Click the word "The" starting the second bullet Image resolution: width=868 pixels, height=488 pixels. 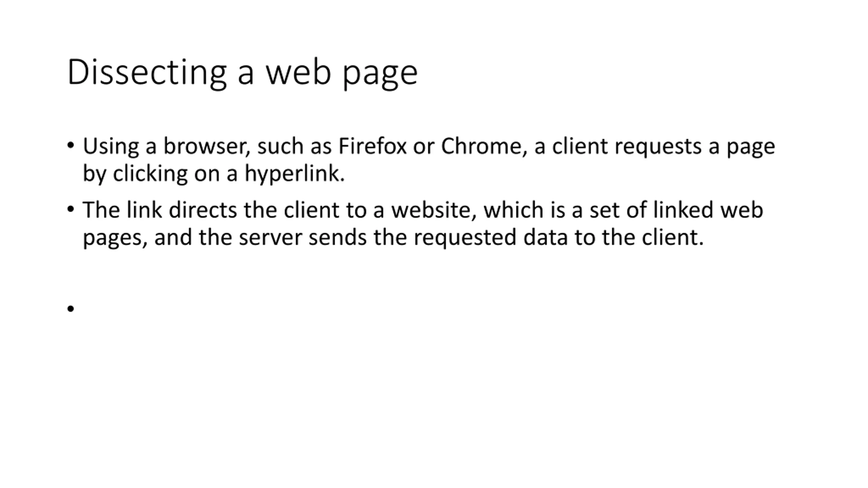click(101, 210)
